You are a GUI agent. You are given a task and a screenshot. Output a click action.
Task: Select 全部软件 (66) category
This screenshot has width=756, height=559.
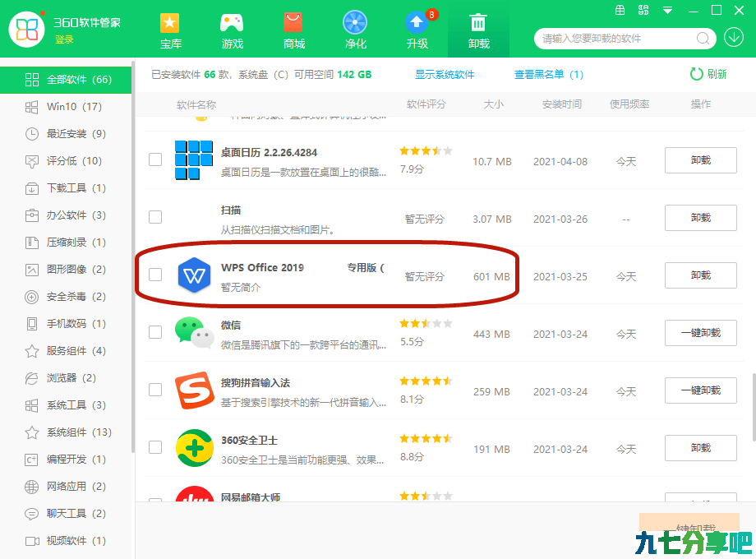point(66,80)
